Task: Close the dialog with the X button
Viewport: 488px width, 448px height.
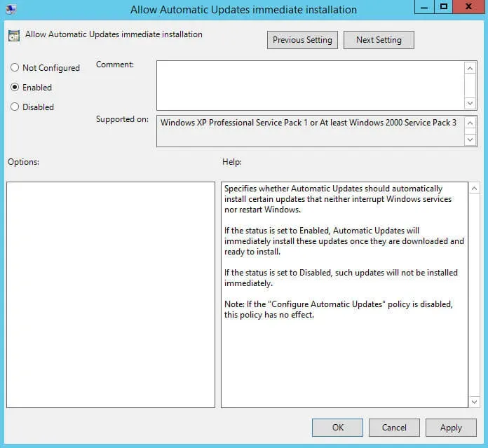Action: [x=468, y=7]
